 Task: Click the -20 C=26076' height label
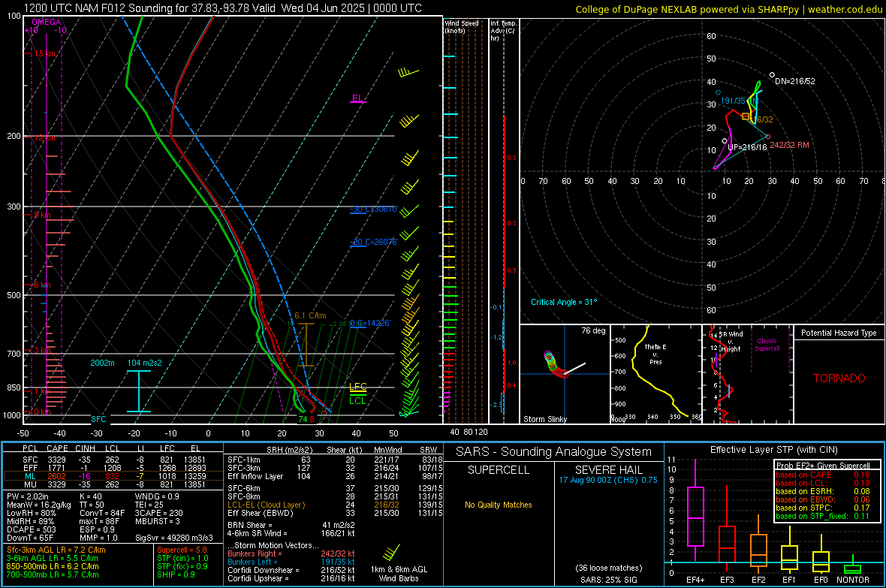374,242
